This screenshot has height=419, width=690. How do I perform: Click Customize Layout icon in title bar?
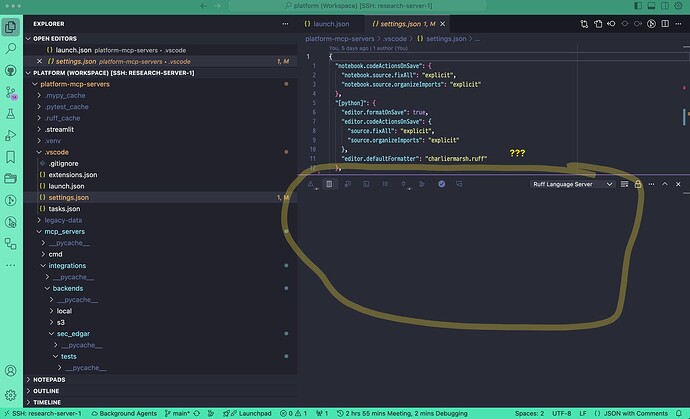pos(678,6)
